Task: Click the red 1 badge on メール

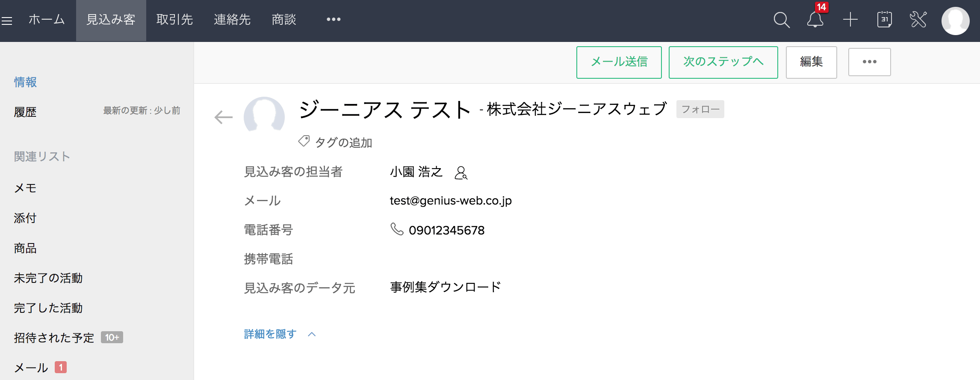Action: (61, 367)
